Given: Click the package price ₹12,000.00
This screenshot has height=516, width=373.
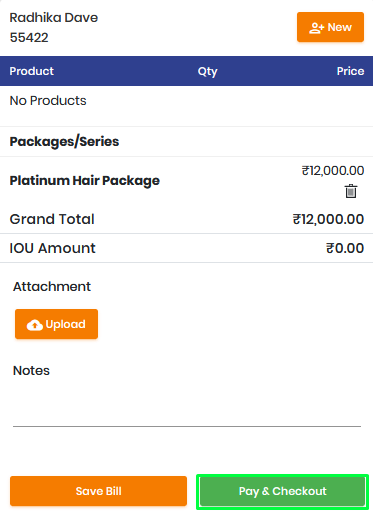Looking at the screenshot, I should (x=333, y=171).
